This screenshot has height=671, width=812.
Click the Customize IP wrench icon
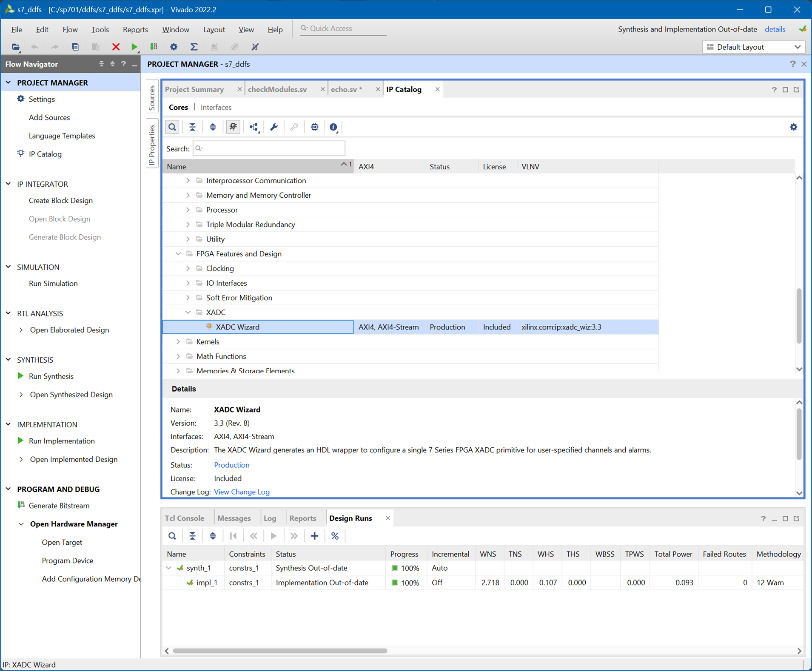click(274, 127)
